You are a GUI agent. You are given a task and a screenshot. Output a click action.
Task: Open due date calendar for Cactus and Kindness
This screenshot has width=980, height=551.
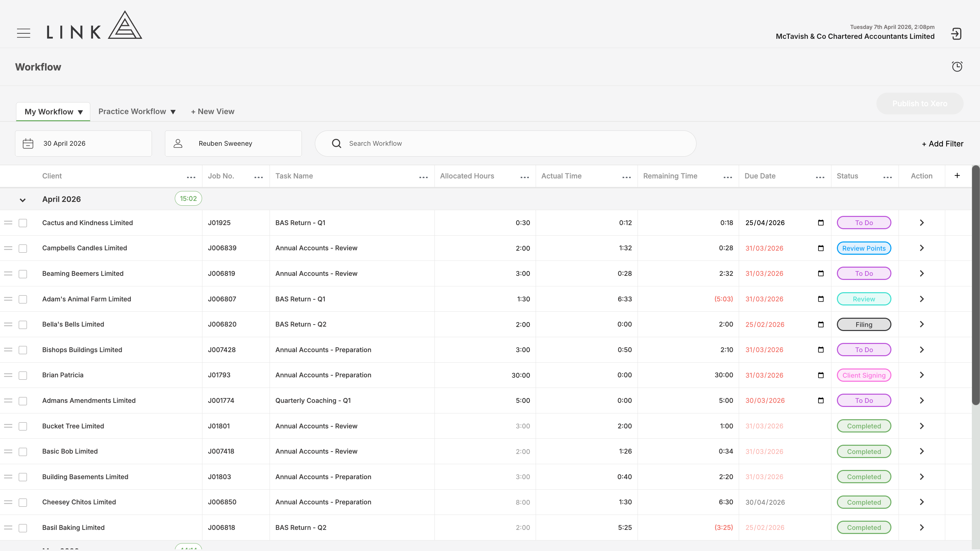point(821,223)
